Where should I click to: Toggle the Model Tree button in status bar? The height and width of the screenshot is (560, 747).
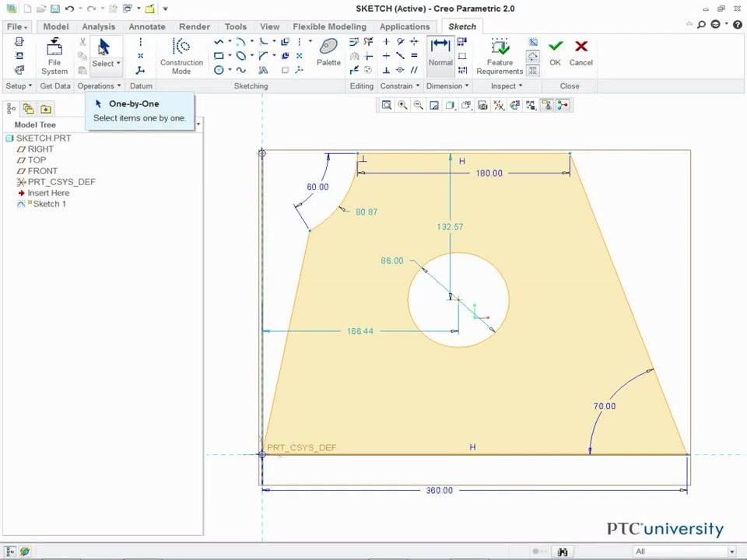[10, 551]
